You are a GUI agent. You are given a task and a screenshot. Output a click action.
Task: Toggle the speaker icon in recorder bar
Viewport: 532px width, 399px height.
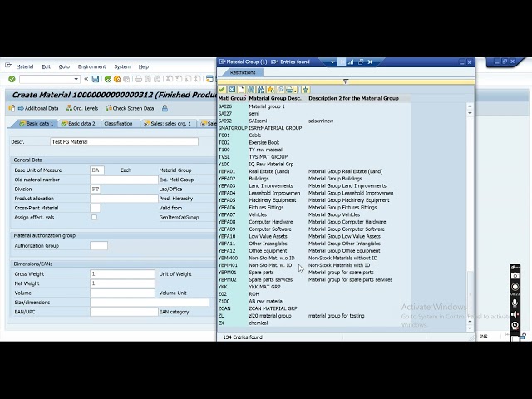(x=515, y=314)
